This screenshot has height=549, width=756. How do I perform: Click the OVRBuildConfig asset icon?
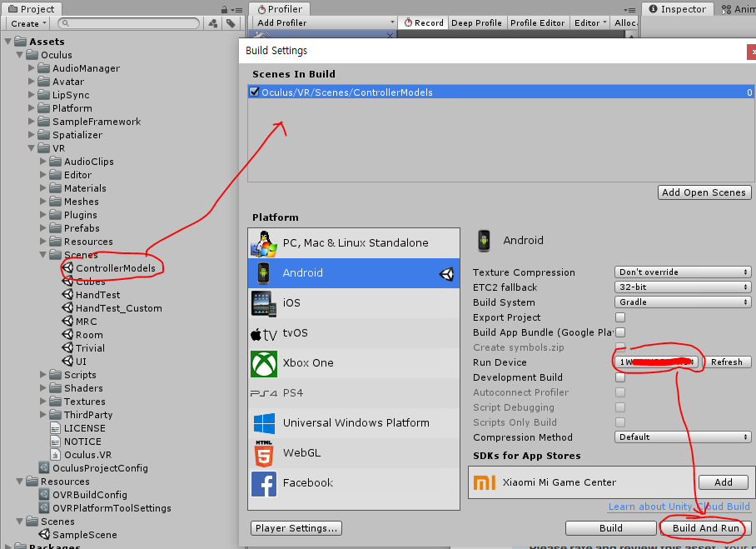(44, 495)
